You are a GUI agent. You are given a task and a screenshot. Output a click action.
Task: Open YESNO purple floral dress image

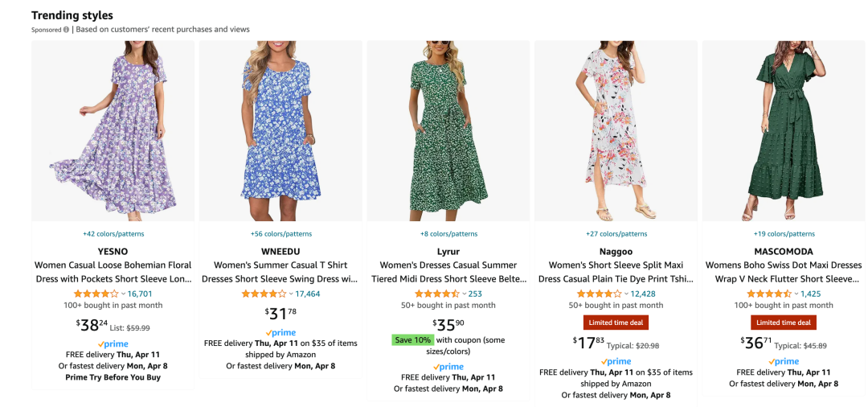[113, 131]
